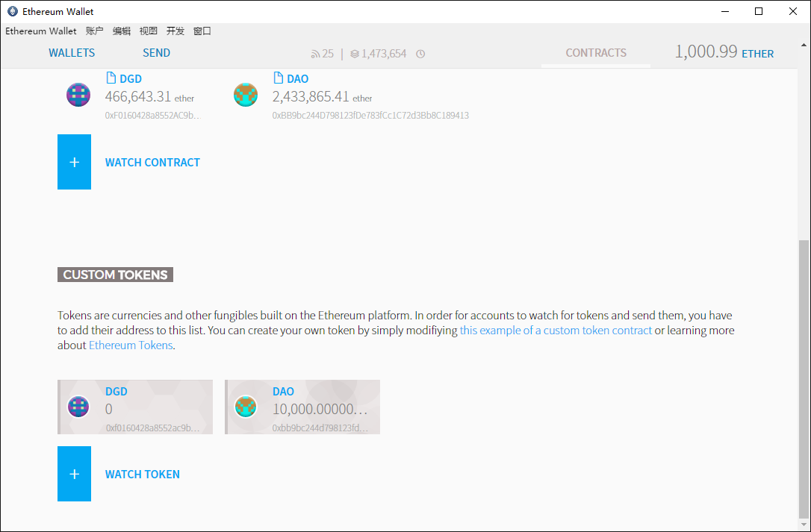Minimize the Ethereum Wallet window
This screenshot has height=532, width=811.
tap(725, 11)
